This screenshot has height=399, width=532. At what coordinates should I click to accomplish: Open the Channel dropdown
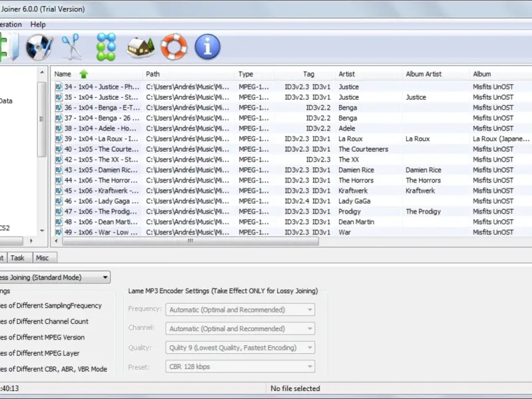[x=240, y=329]
